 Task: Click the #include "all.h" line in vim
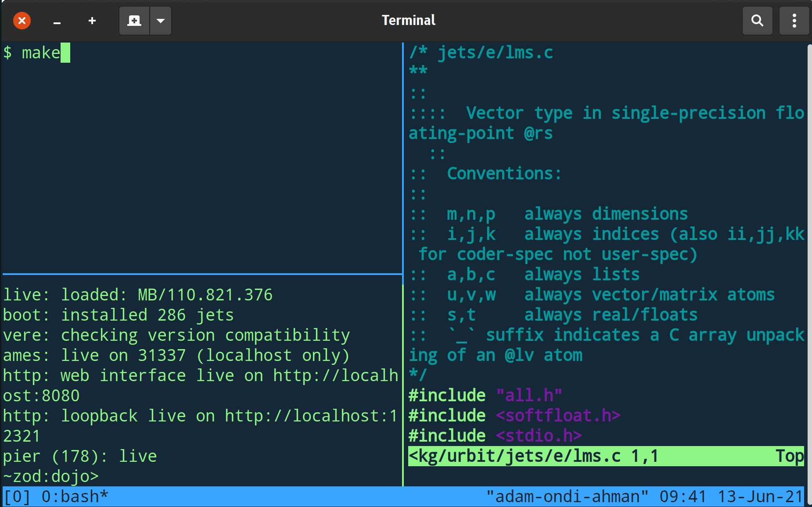click(485, 396)
